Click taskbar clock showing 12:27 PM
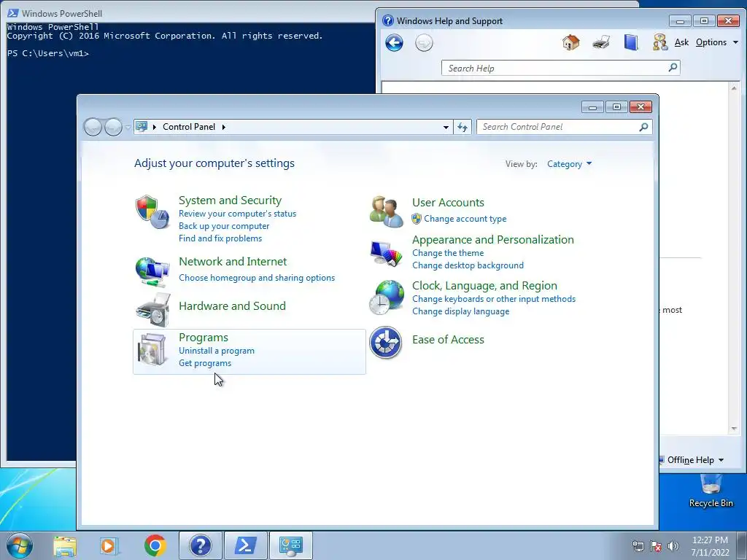747x560 pixels. 710,540
